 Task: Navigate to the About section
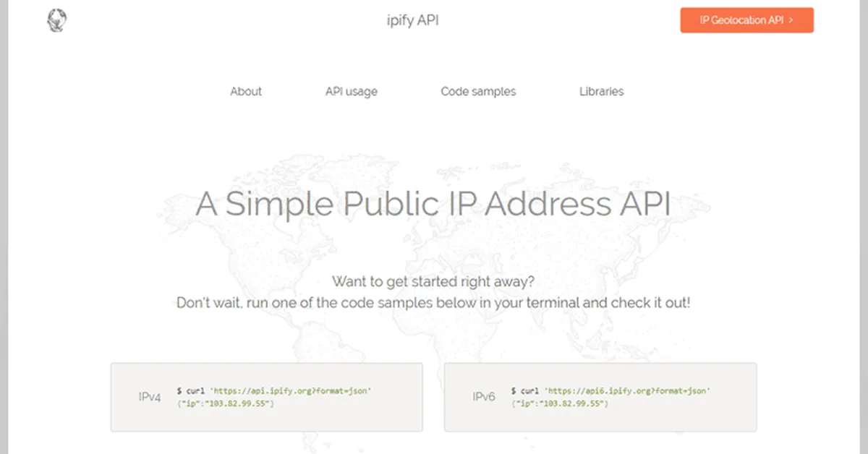click(246, 91)
